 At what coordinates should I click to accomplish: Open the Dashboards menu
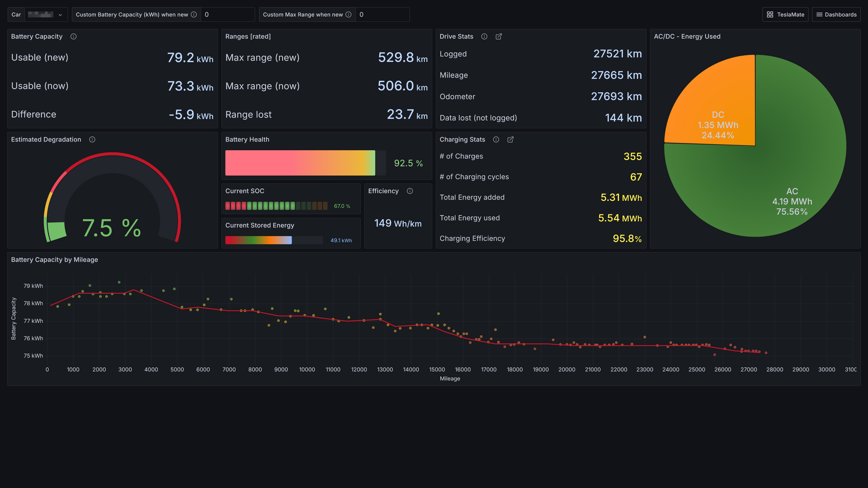tap(836, 14)
